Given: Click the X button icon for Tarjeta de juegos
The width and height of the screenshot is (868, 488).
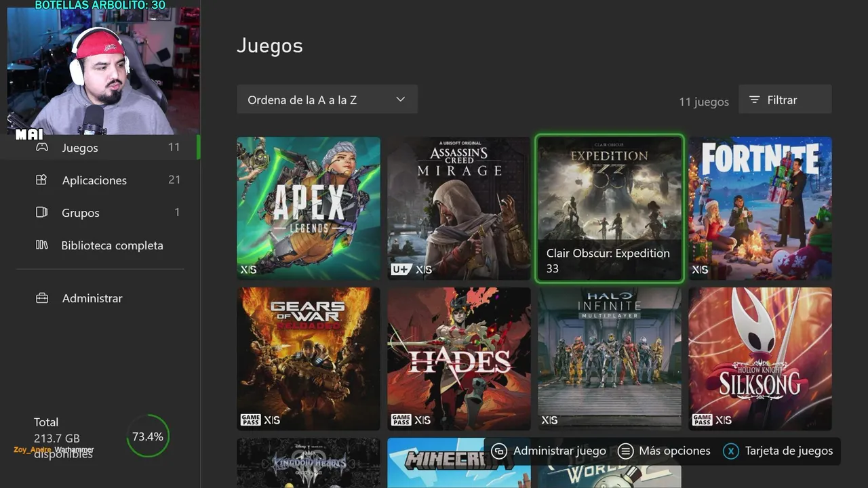Looking at the screenshot, I should 730,451.
